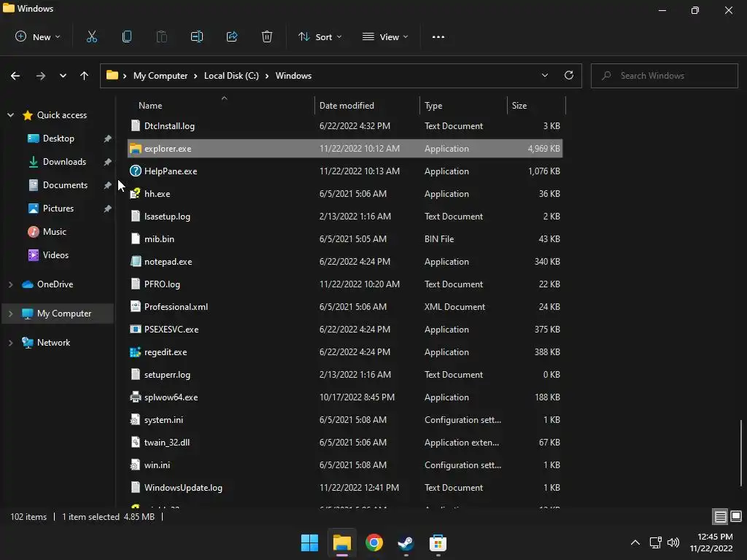Image resolution: width=747 pixels, height=560 pixels.
Task: Click the taskbar clock and date
Action: coord(711,542)
